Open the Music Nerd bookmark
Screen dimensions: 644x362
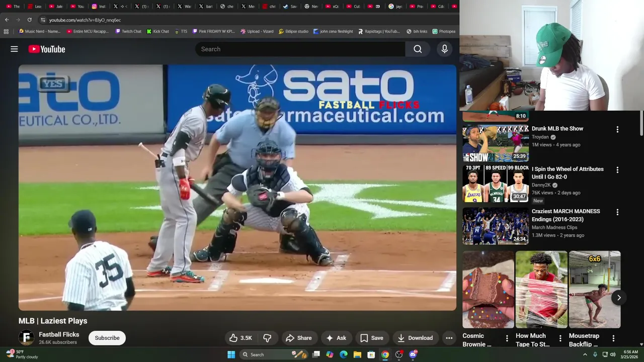coord(39,31)
